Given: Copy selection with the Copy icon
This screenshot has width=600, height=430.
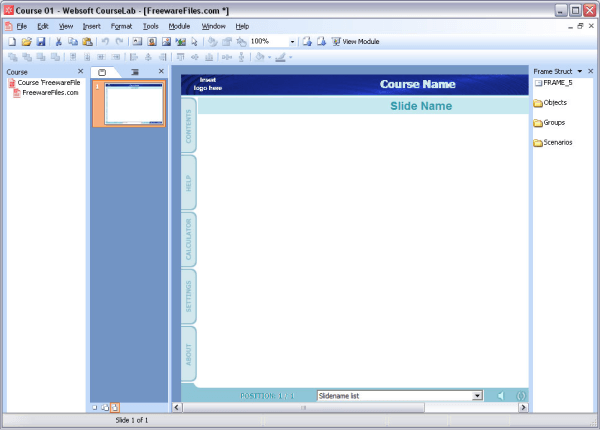Looking at the screenshot, I should point(73,41).
